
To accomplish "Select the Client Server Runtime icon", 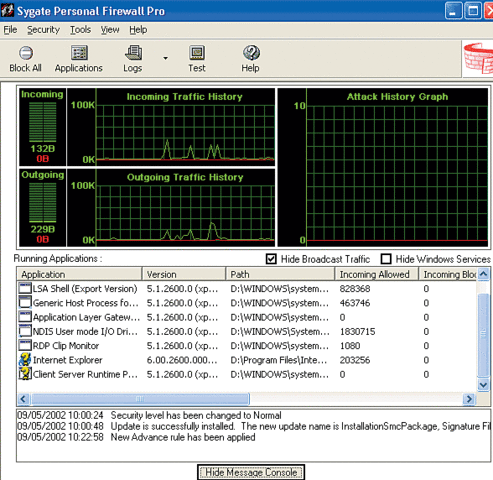I will (25, 374).
